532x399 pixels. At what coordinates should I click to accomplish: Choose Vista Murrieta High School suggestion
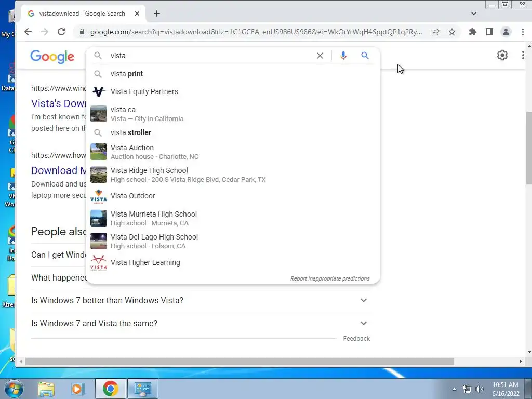tap(233, 219)
